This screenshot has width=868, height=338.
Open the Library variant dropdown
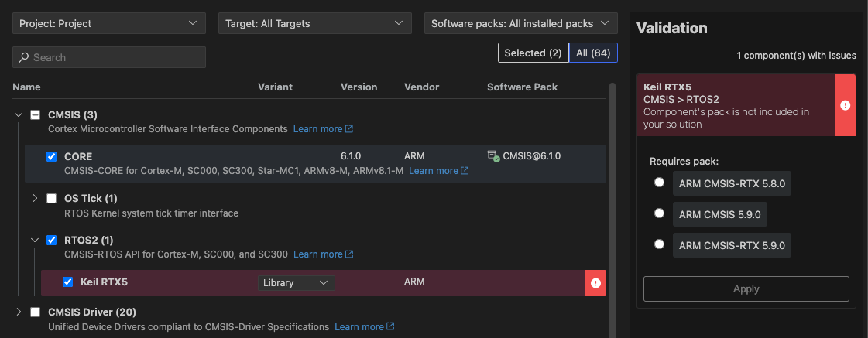pyautogui.click(x=296, y=282)
